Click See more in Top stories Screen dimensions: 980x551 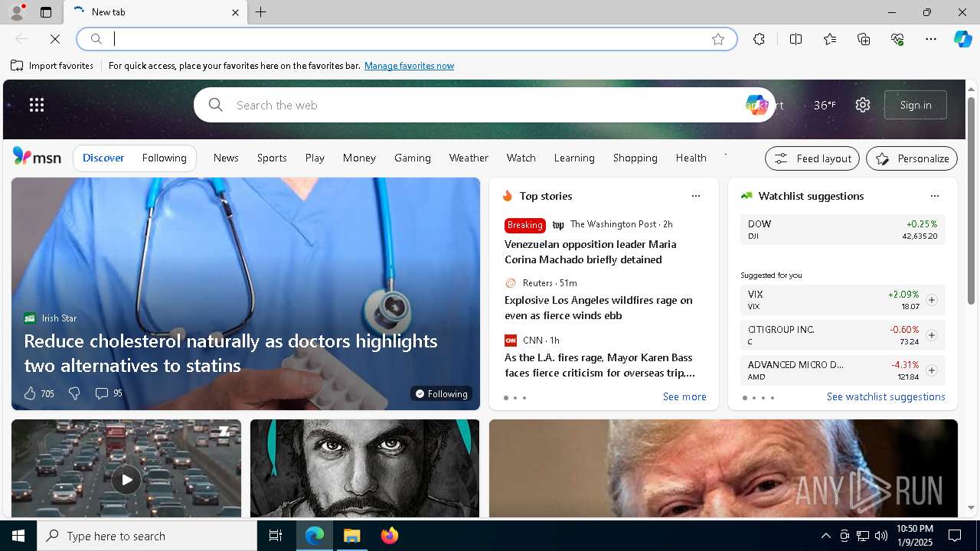(x=684, y=396)
